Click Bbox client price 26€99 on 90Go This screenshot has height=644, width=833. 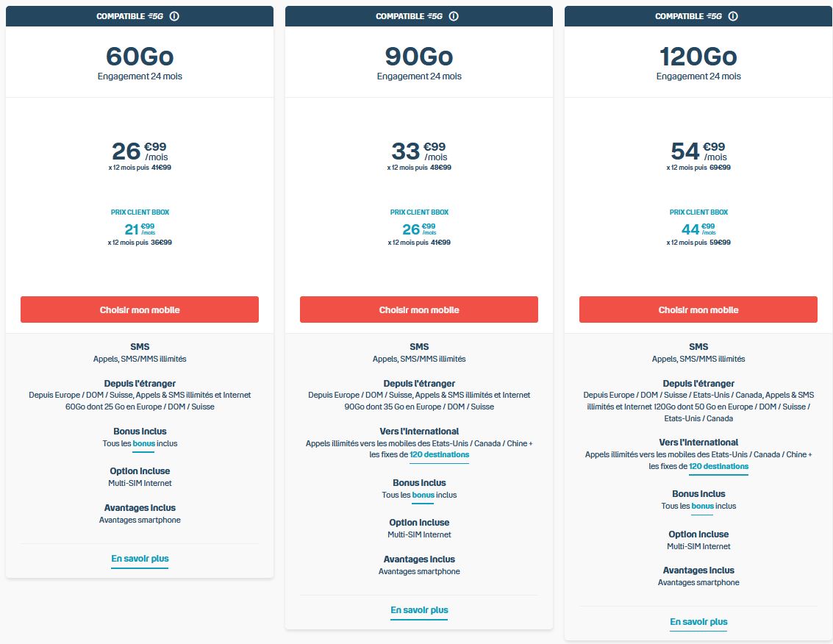(419, 229)
